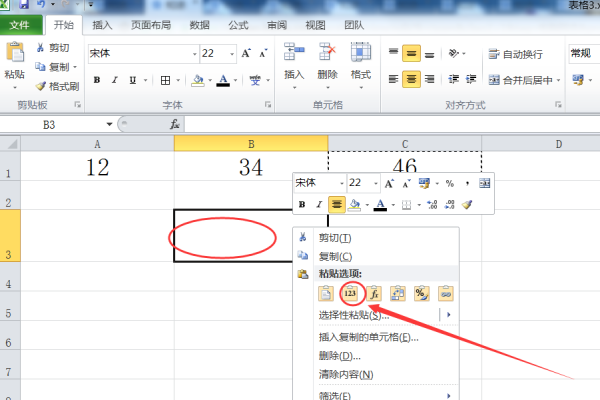The width and height of the screenshot is (600, 400).
Task: Toggle Align Text Right in ribbon
Action: click(429, 79)
